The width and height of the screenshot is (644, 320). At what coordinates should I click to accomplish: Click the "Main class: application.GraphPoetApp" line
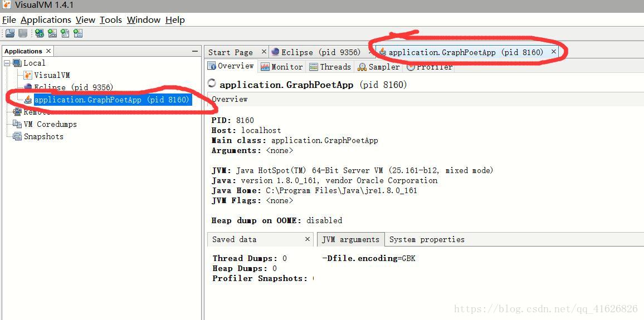pyautogui.click(x=295, y=140)
